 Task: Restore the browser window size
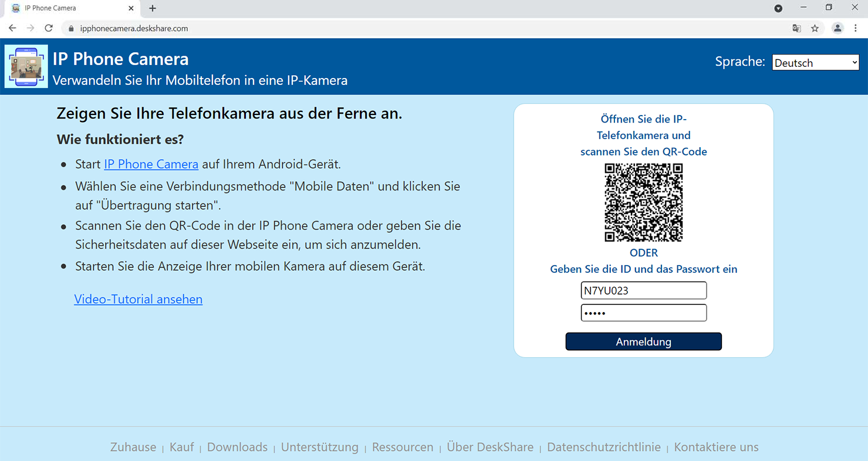[829, 8]
